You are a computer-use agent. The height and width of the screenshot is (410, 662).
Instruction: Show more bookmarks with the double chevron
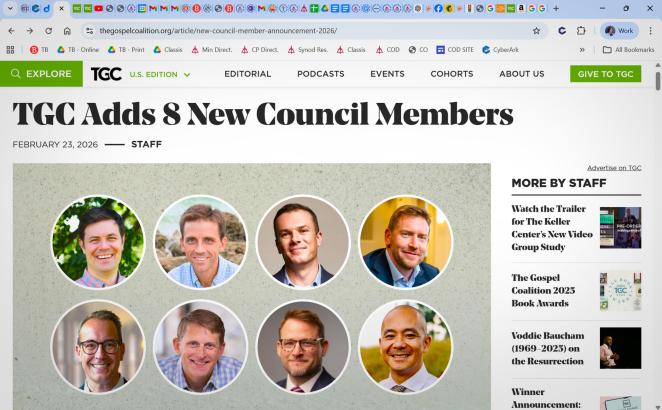pyautogui.click(x=582, y=50)
